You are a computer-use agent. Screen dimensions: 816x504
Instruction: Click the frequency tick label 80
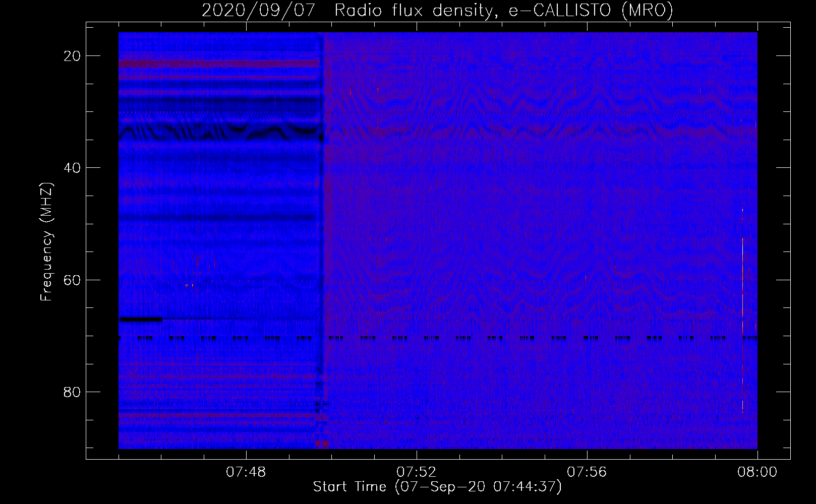(x=73, y=392)
